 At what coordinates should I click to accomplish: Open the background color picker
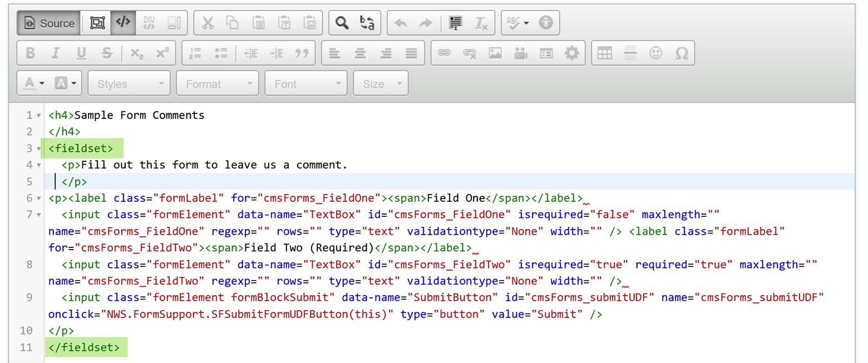(x=66, y=83)
